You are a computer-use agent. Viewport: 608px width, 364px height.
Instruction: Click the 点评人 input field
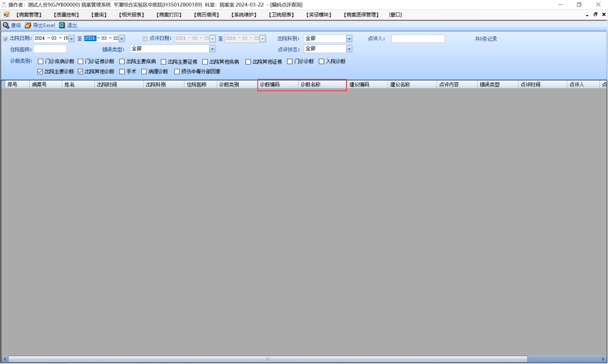418,39
